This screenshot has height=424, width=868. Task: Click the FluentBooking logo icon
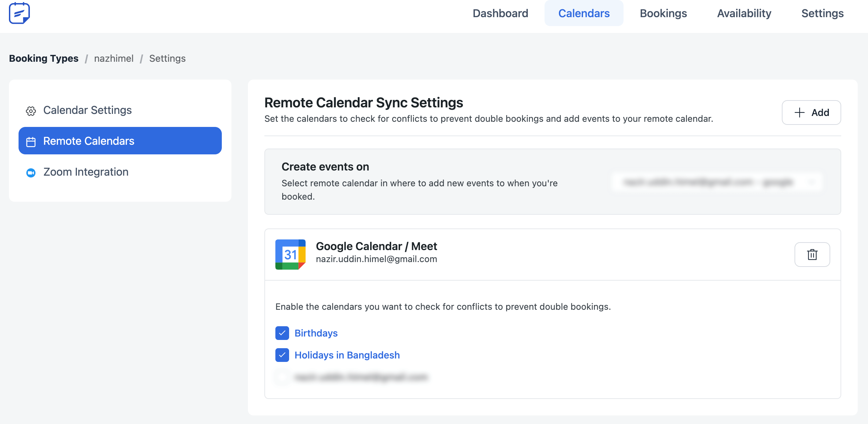point(19,13)
